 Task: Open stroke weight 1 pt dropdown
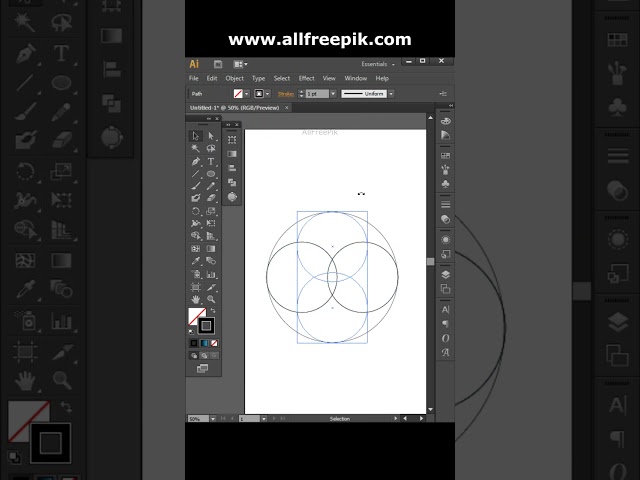tap(333, 94)
